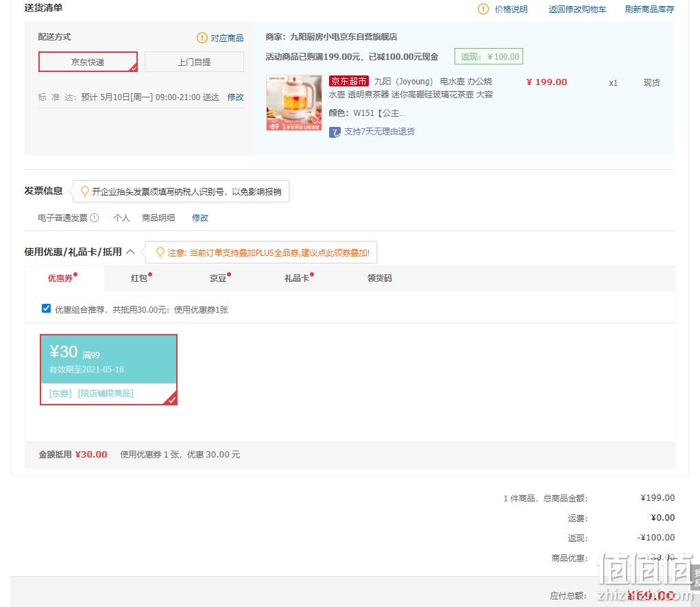The height and width of the screenshot is (607, 700).
Task: Switch to the 红包 tab
Action: click(139, 278)
